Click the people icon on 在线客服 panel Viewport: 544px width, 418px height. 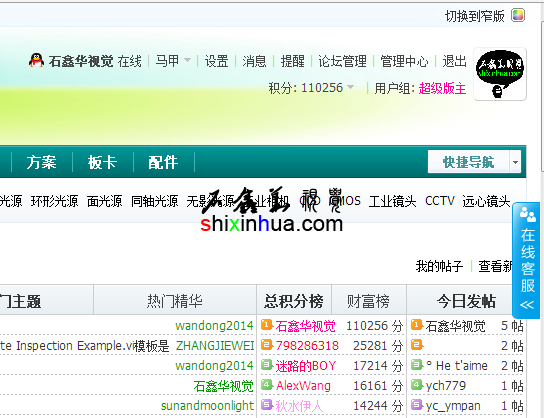[x=527, y=214]
